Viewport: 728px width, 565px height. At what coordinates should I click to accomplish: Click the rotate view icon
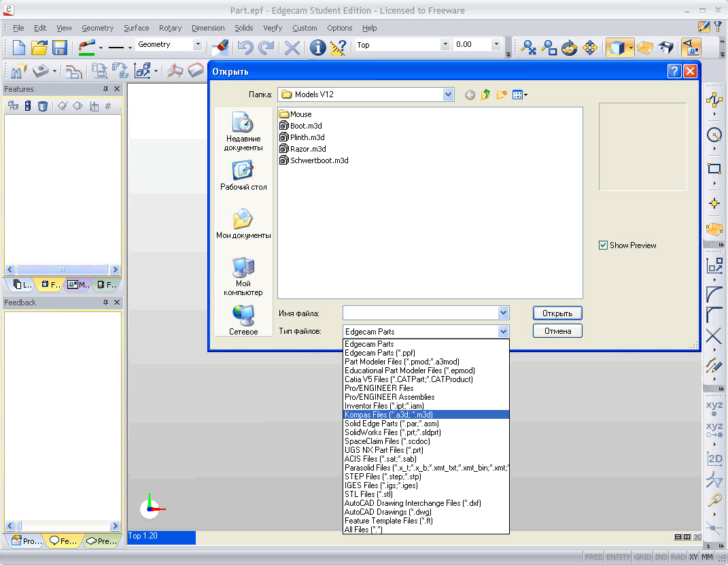pos(569,48)
